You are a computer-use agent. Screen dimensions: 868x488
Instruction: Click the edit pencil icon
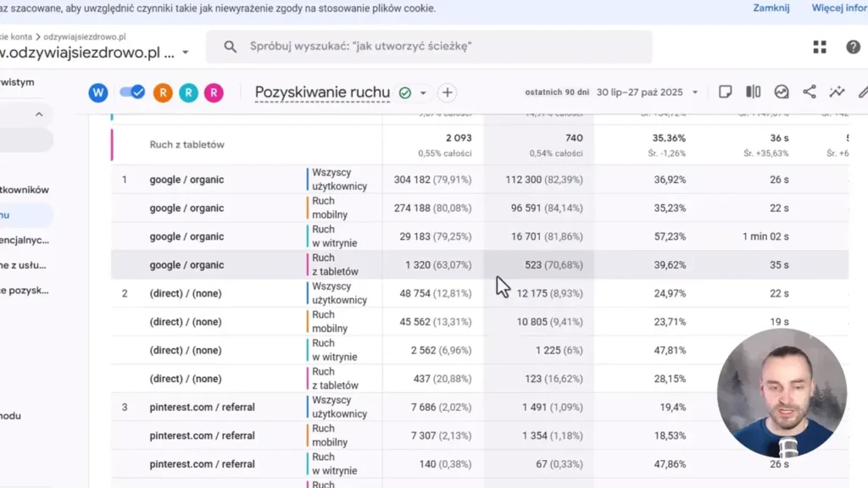pyautogui.click(x=863, y=91)
